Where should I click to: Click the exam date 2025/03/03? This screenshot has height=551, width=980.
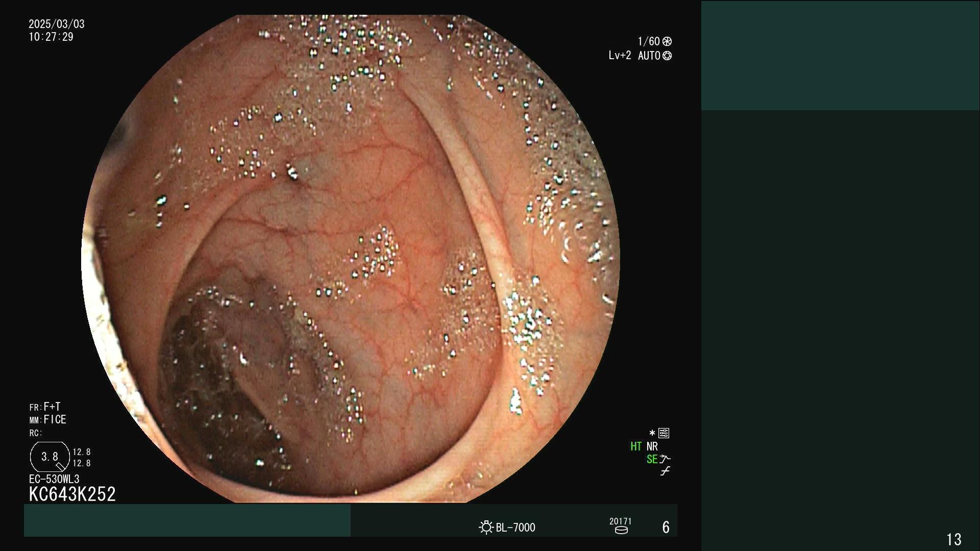[x=57, y=24]
